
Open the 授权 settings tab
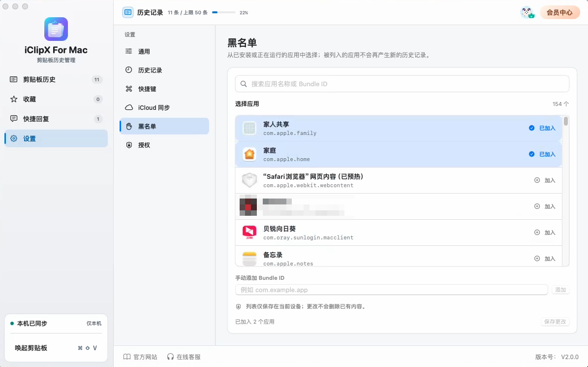tap(164, 145)
